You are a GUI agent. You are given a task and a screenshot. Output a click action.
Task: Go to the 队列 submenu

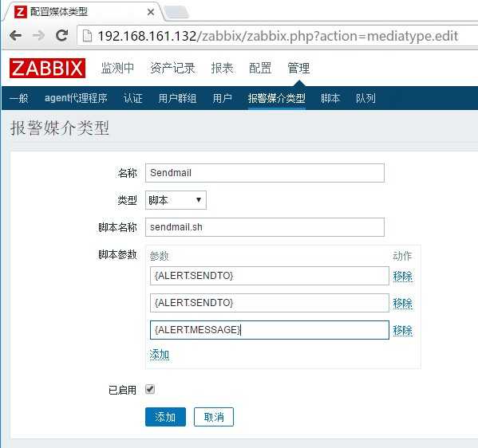365,98
